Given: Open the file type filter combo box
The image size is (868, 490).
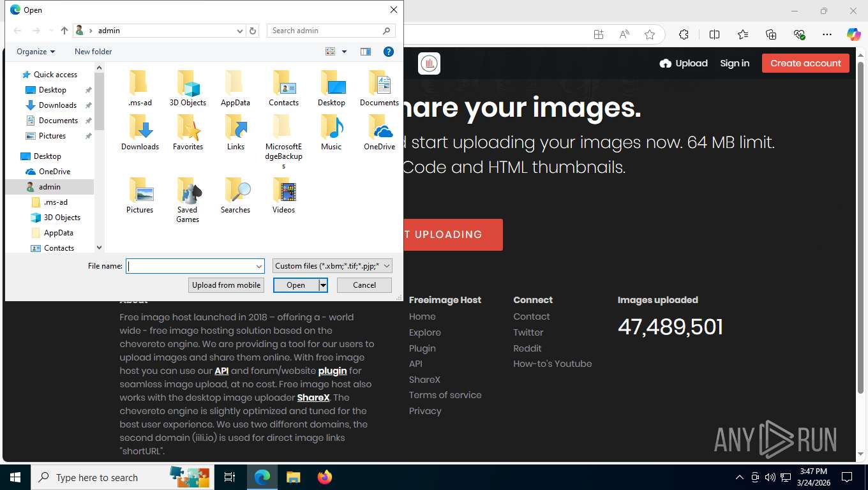Looking at the screenshot, I should coord(333,266).
